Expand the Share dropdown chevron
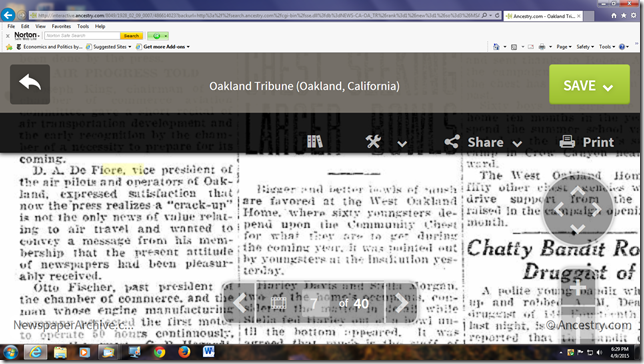This screenshot has height=364, width=644. point(517,144)
